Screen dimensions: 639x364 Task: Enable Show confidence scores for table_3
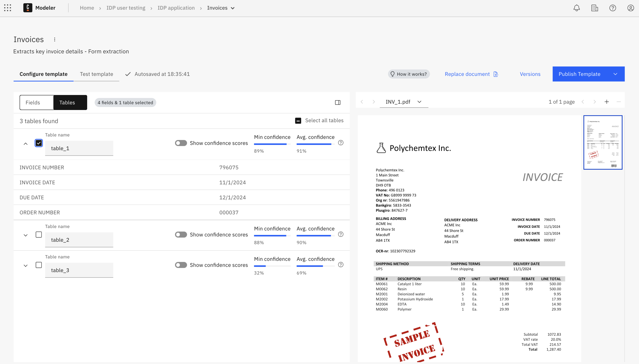click(x=181, y=265)
